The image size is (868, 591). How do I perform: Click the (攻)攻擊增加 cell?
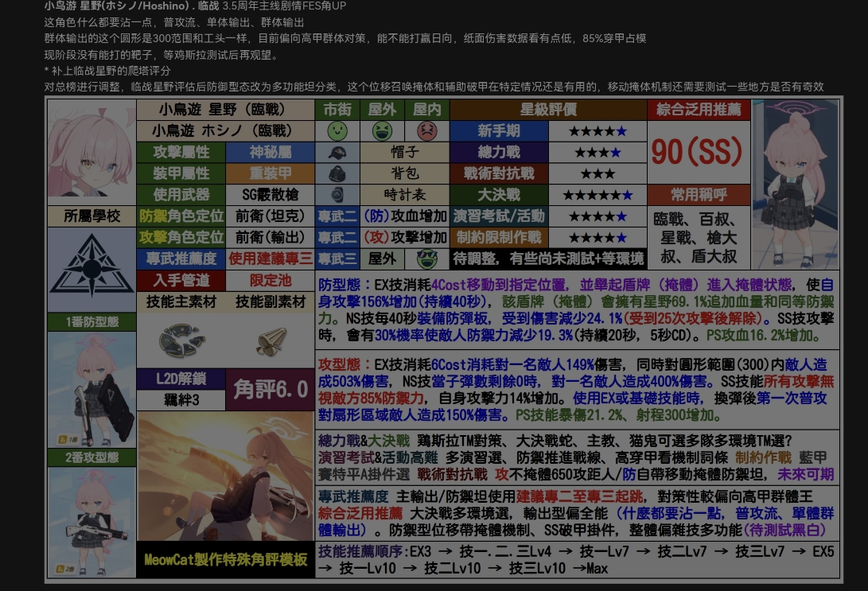(405, 237)
